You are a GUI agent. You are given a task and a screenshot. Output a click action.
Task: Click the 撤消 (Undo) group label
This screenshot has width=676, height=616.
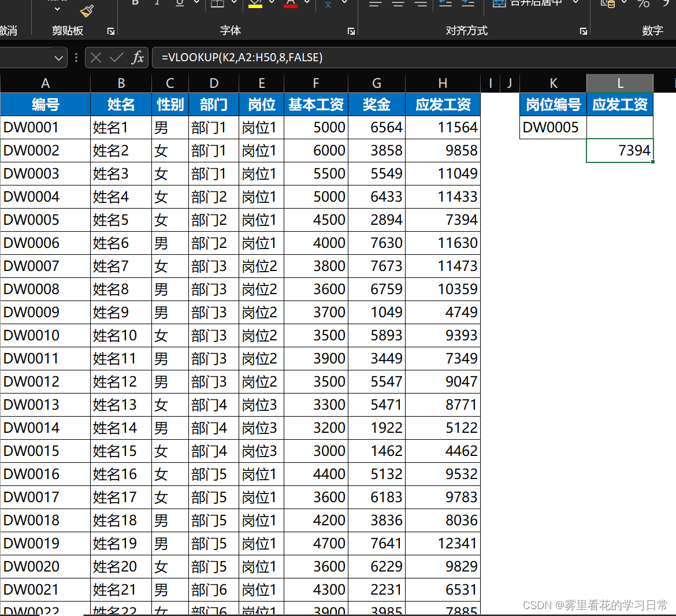click(x=9, y=31)
